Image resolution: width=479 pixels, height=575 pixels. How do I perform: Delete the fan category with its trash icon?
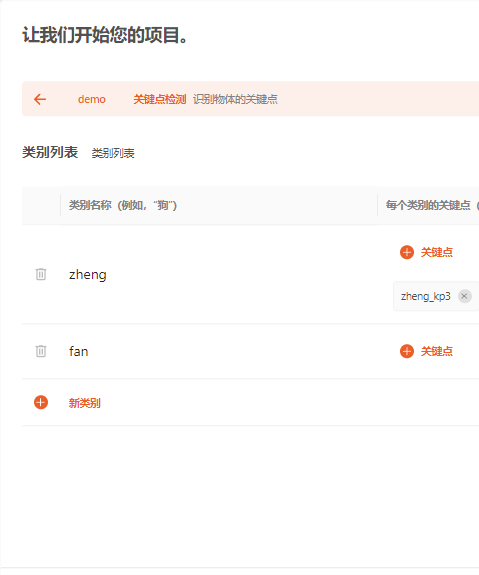41,351
